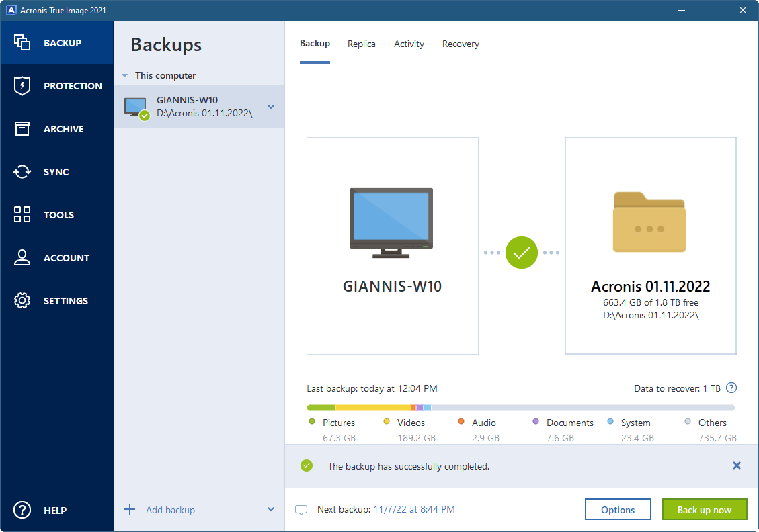The height and width of the screenshot is (532, 759).
Task: Select the Acronis 01.11.2022 destination panel
Action: point(651,246)
